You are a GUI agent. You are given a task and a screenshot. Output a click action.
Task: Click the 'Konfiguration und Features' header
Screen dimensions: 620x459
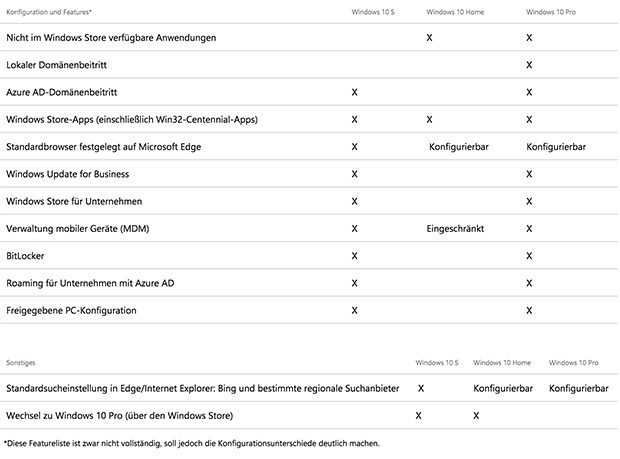(49, 12)
